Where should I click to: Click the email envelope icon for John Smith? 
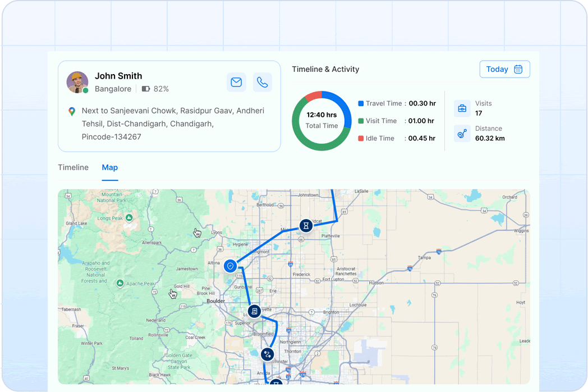236,82
